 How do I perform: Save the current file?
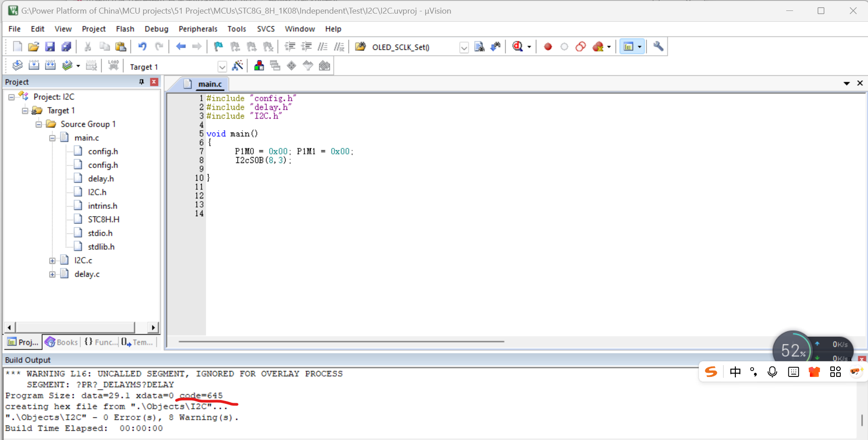[50, 46]
